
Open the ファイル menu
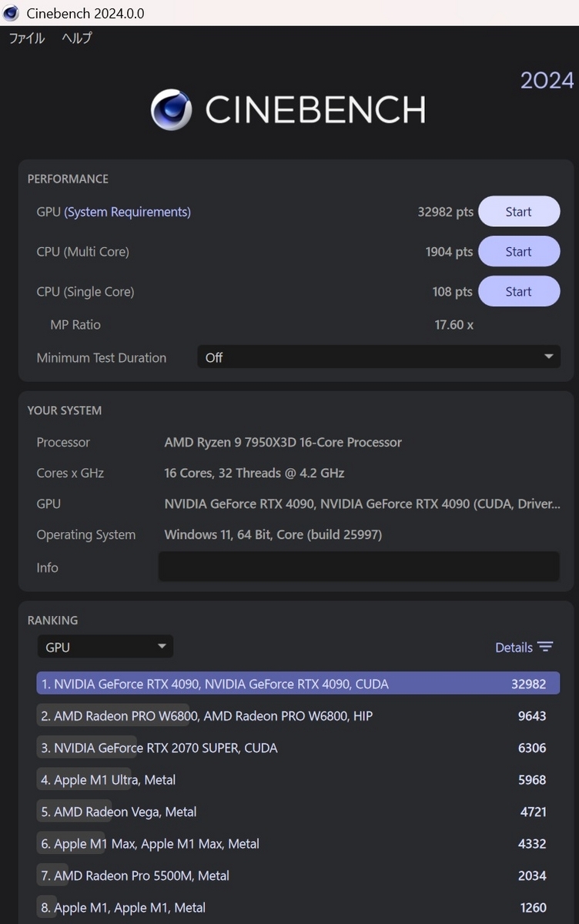(27, 38)
